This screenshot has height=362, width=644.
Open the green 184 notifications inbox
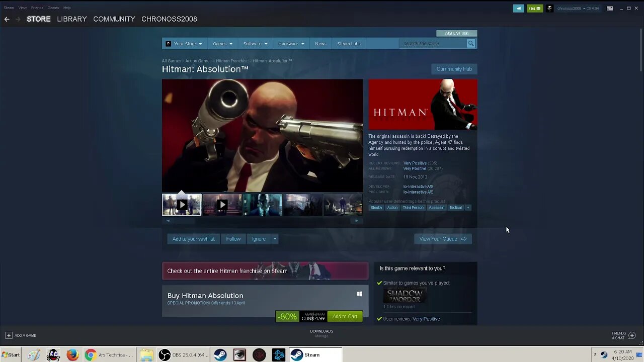point(535,8)
